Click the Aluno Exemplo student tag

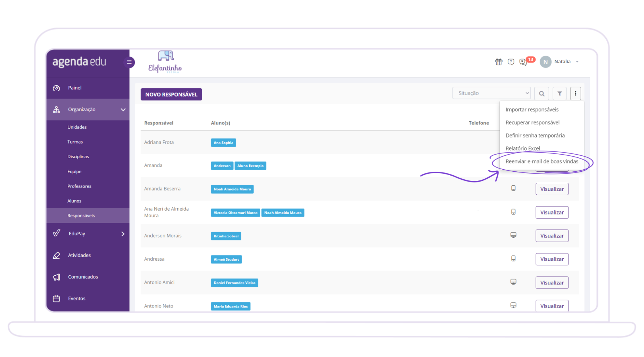tap(250, 166)
